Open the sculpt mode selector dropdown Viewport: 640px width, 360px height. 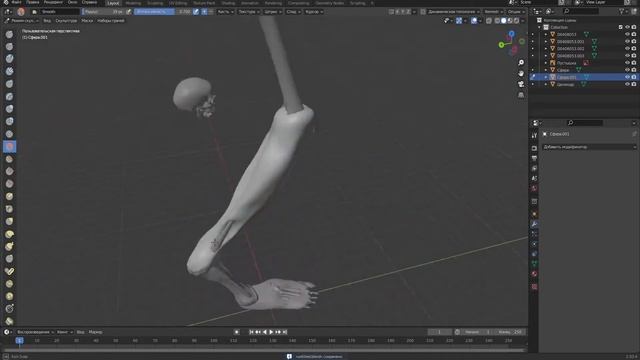22,20
